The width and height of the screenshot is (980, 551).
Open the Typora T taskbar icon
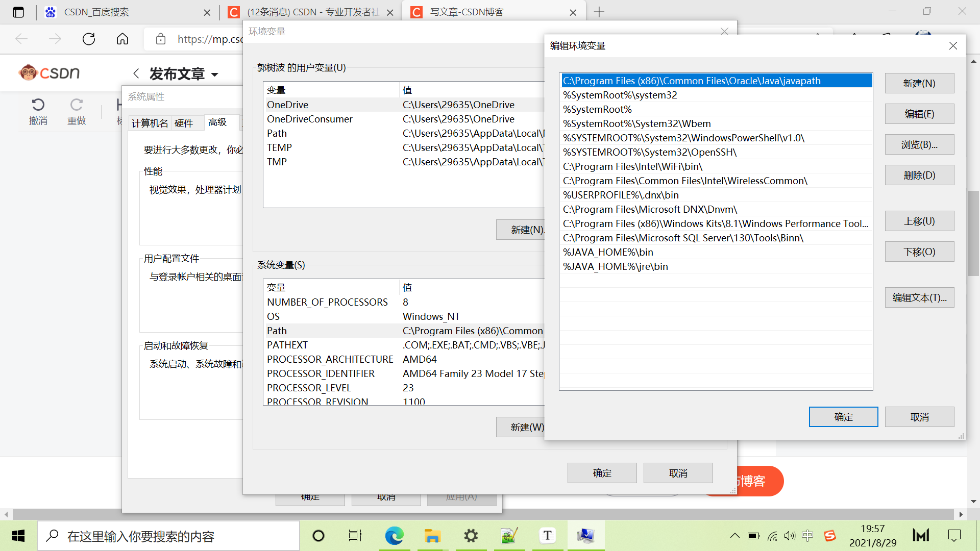pyautogui.click(x=547, y=536)
